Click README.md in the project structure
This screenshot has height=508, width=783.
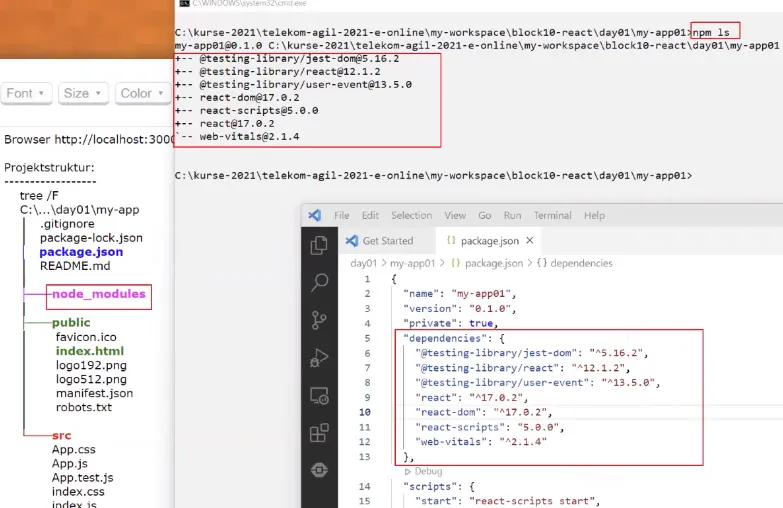[75, 266]
